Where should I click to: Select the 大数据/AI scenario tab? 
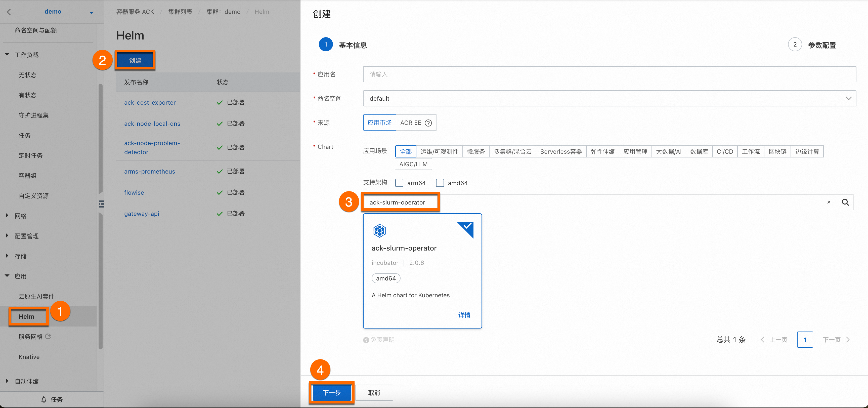(669, 152)
